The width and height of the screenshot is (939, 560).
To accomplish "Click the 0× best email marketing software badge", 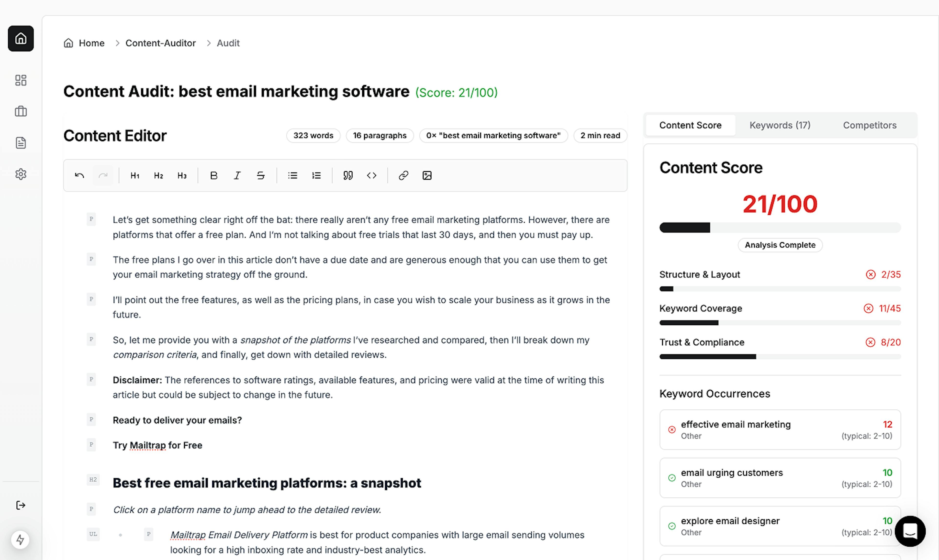I will click(493, 135).
